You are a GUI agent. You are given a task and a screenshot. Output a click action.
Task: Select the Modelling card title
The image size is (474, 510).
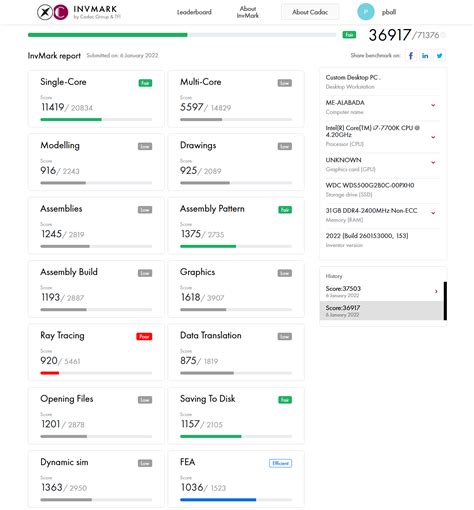tap(60, 146)
